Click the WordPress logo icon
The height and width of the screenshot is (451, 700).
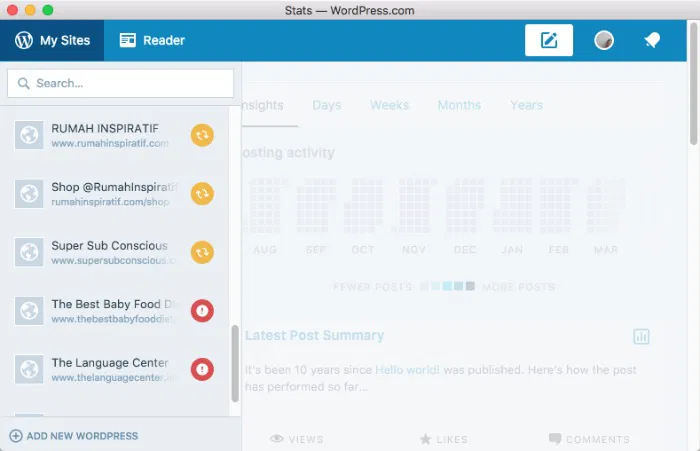pos(24,40)
